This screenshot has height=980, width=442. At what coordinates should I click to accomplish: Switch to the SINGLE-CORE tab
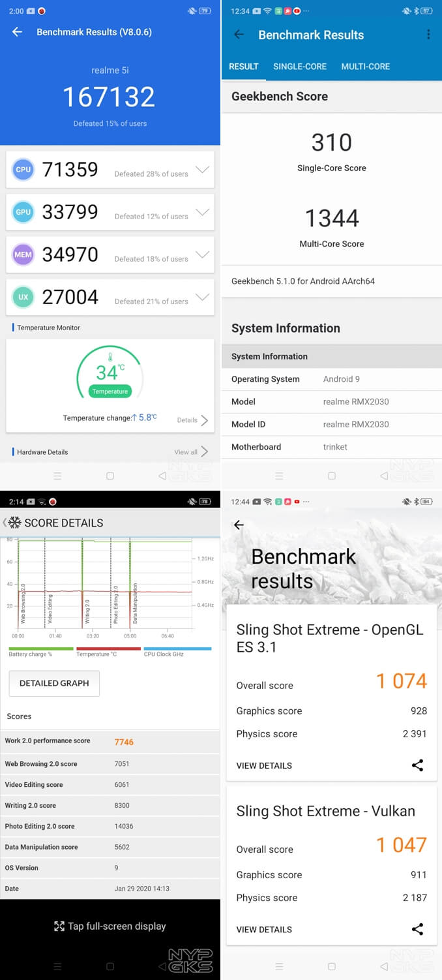(x=300, y=67)
